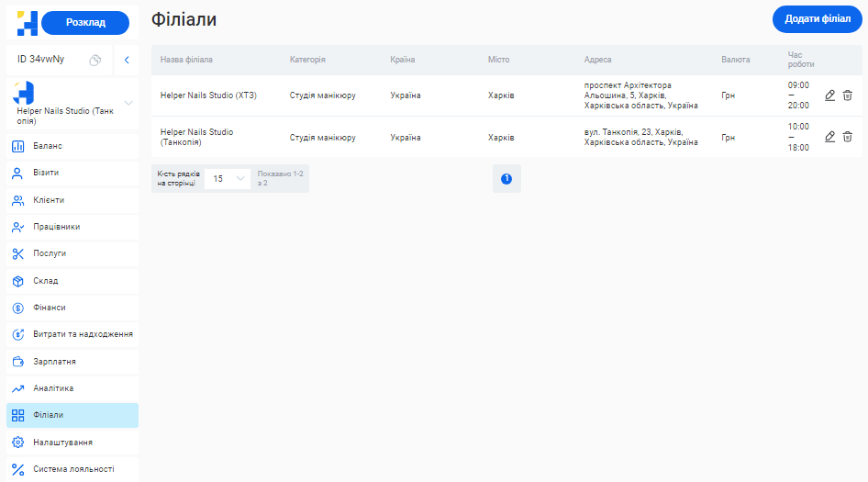Click the Розклад button
The height and width of the screenshot is (482, 868).
85,23
